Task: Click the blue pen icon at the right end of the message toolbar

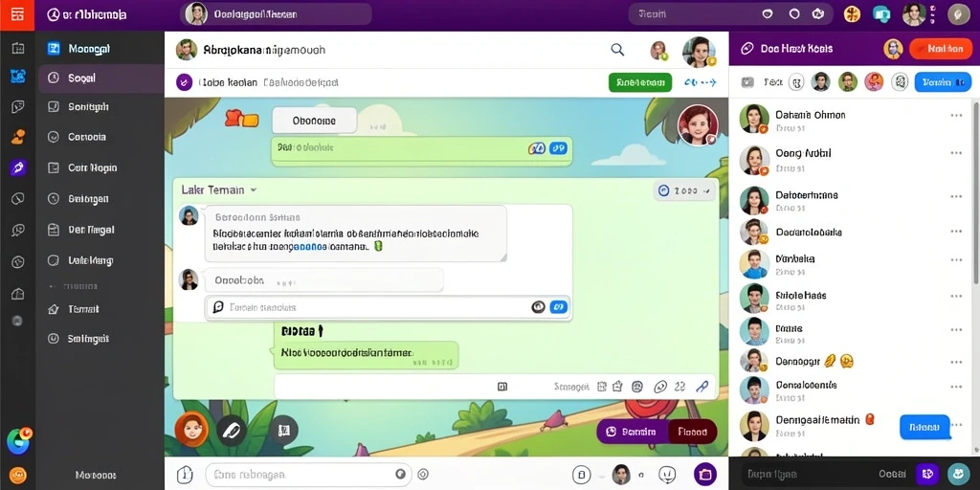Action: (702, 387)
